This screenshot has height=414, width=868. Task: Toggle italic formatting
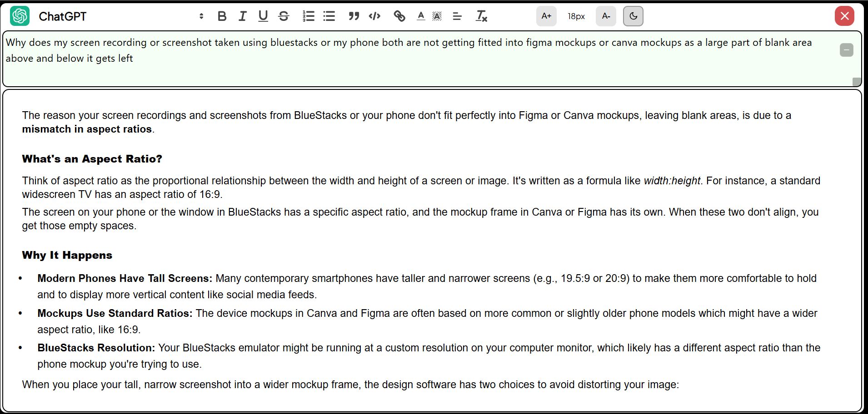[x=242, y=16]
